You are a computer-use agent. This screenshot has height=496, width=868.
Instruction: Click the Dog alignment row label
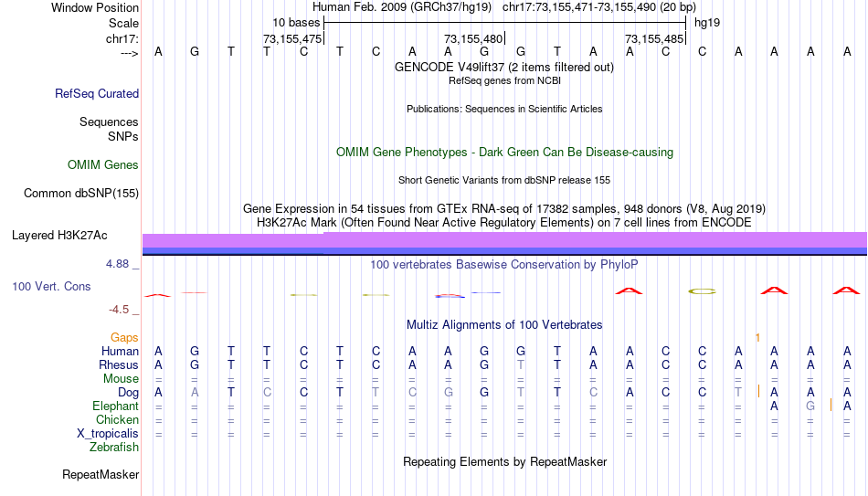pyautogui.click(x=128, y=393)
